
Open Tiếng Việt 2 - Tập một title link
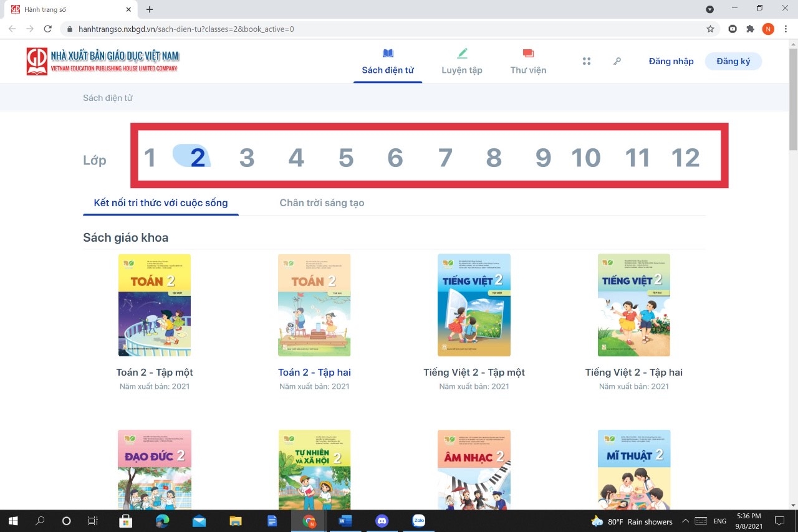tap(474, 373)
